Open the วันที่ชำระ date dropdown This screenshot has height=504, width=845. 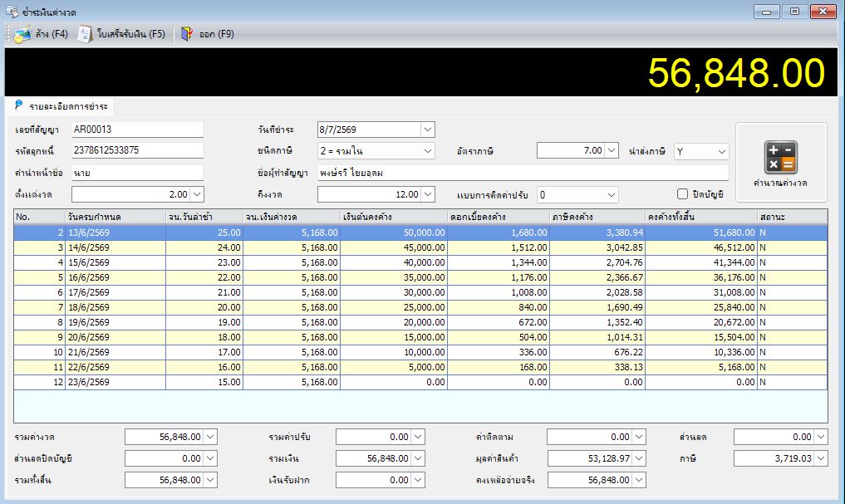pos(428,130)
